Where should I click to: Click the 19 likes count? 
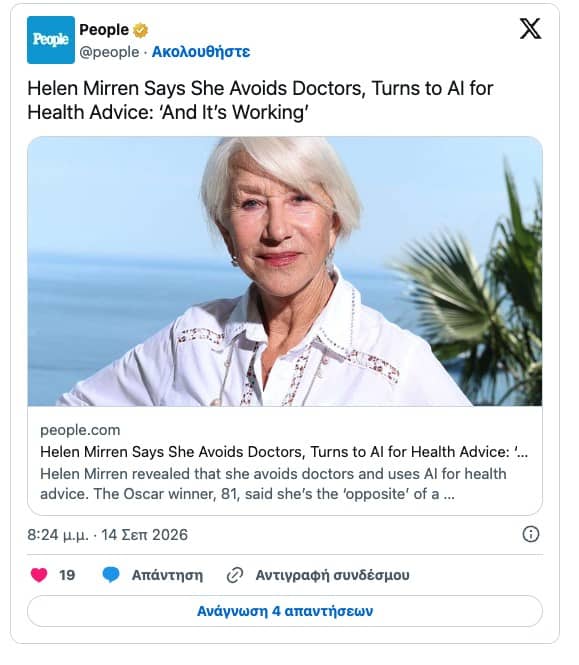(x=67, y=576)
